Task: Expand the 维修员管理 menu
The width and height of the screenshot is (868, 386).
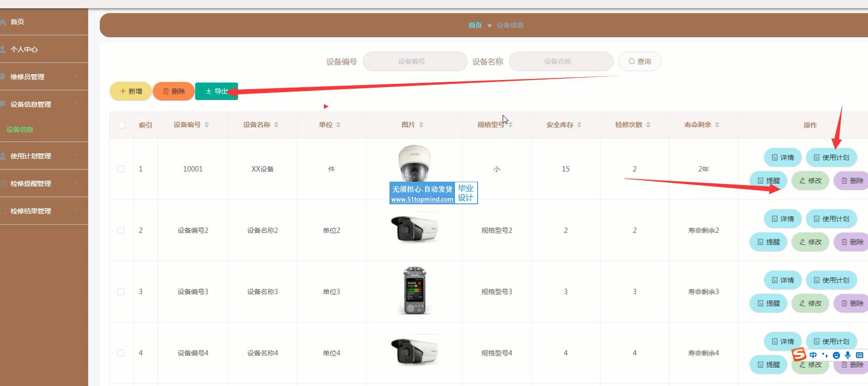Action: 44,77
